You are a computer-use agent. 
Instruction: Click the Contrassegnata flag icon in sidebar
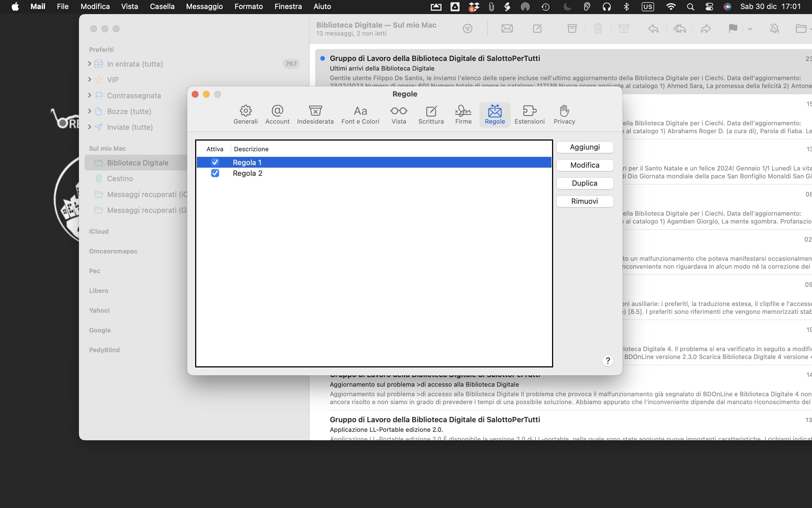point(99,95)
